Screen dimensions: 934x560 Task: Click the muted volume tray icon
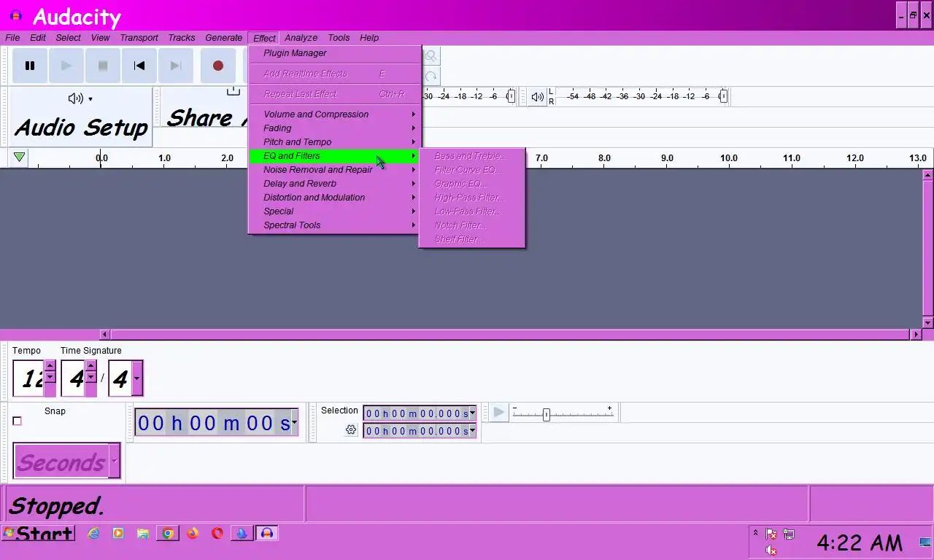(771, 551)
